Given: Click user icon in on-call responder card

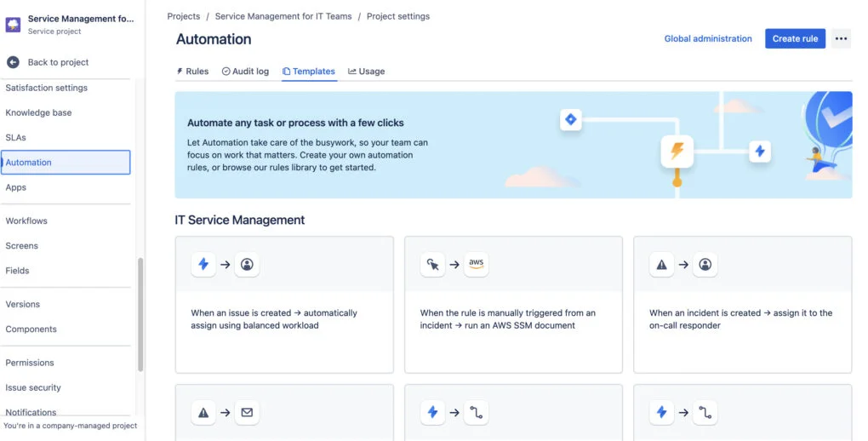Looking at the screenshot, I should pos(705,264).
